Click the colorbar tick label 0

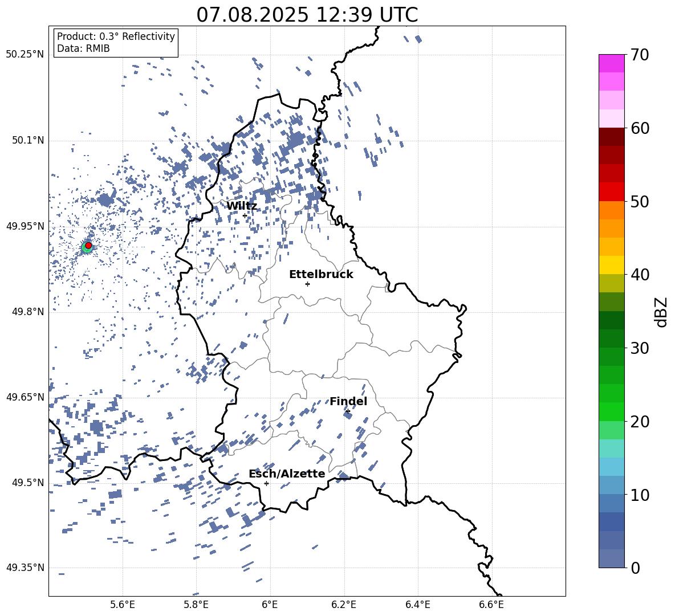635,568
